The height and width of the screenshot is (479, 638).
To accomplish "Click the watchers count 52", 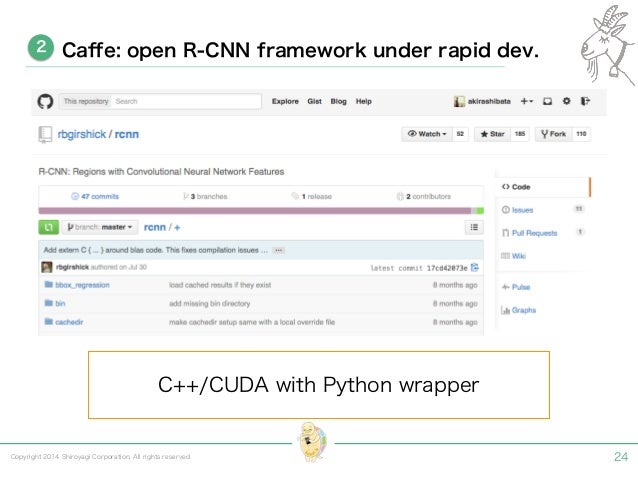I will pos(460,134).
